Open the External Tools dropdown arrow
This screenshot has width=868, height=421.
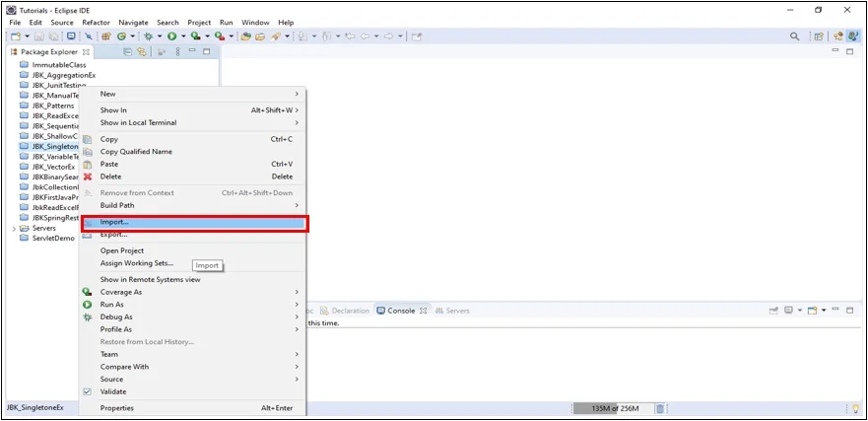click(x=232, y=36)
